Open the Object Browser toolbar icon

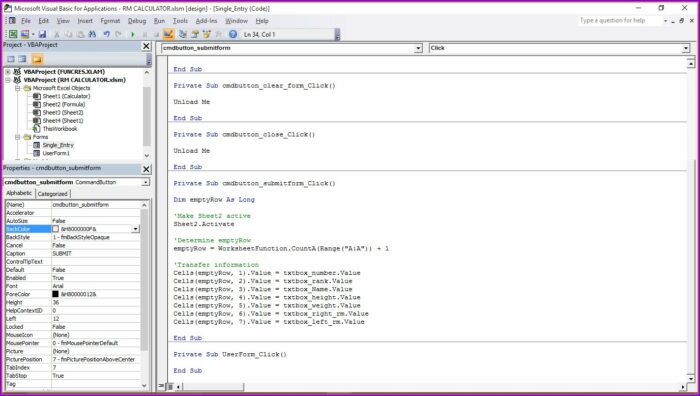point(206,34)
